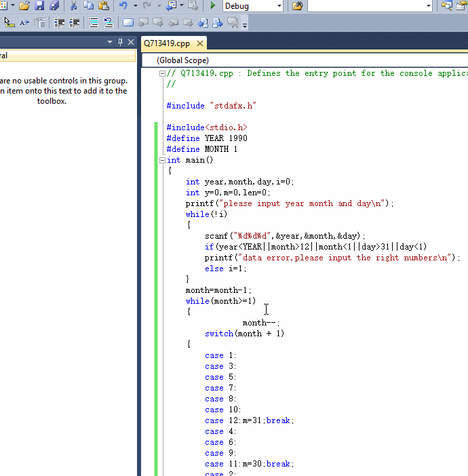The width and height of the screenshot is (468, 476).
Task: Click the 'else i=1;' line
Action: click(226, 269)
